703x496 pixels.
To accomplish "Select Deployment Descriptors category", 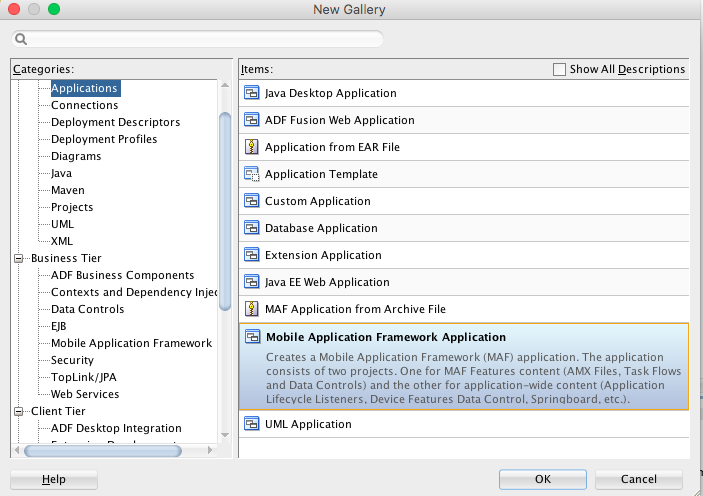I will 116,122.
